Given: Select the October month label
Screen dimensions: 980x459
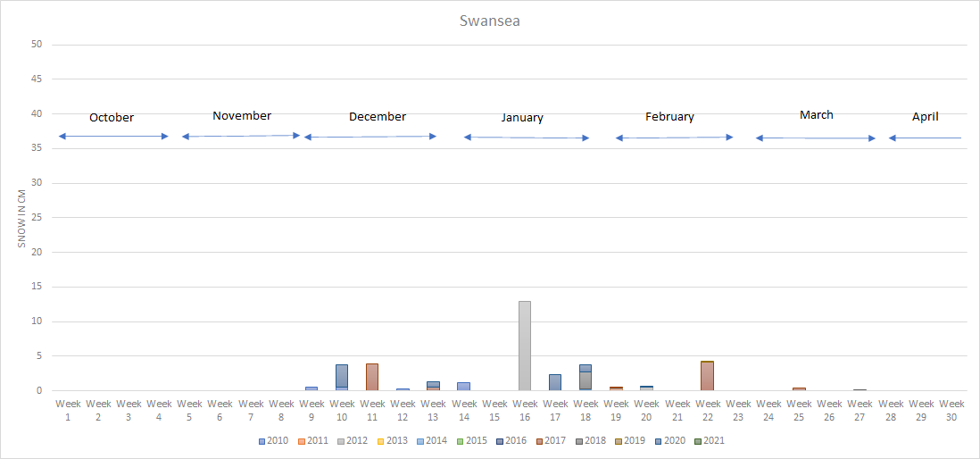Looking at the screenshot, I should click(x=112, y=118).
